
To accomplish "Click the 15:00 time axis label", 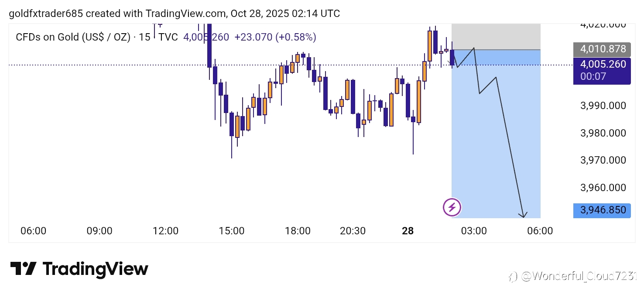I will (x=231, y=231).
